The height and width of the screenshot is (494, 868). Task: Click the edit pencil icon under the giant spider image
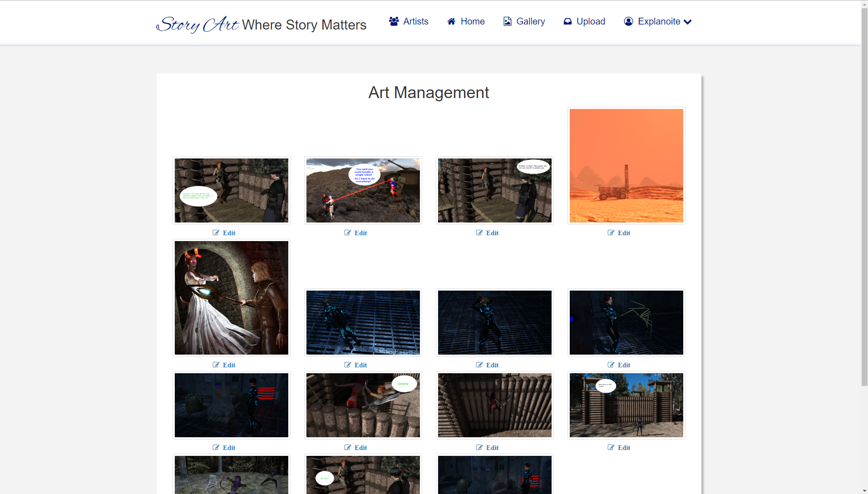[611, 365]
